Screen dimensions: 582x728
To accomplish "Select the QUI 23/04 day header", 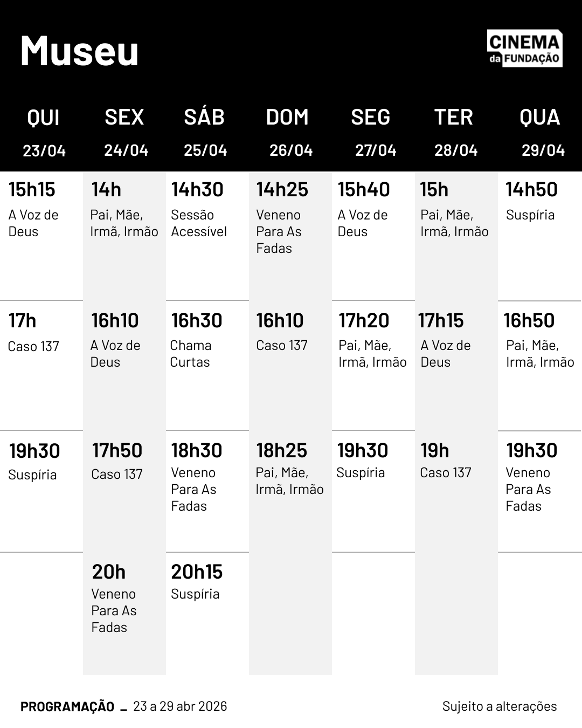I will (44, 132).
